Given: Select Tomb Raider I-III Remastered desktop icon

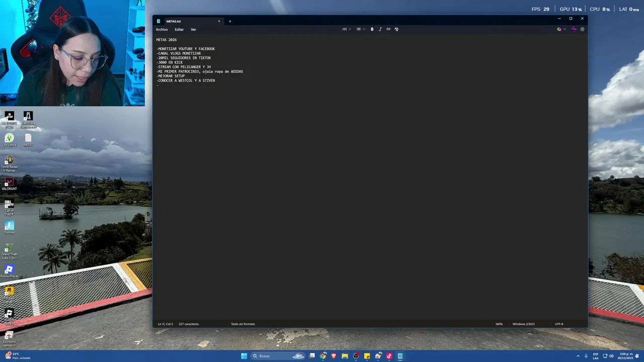Looking at the screenshot, I should pyautogui.click(x=9, y=164).
